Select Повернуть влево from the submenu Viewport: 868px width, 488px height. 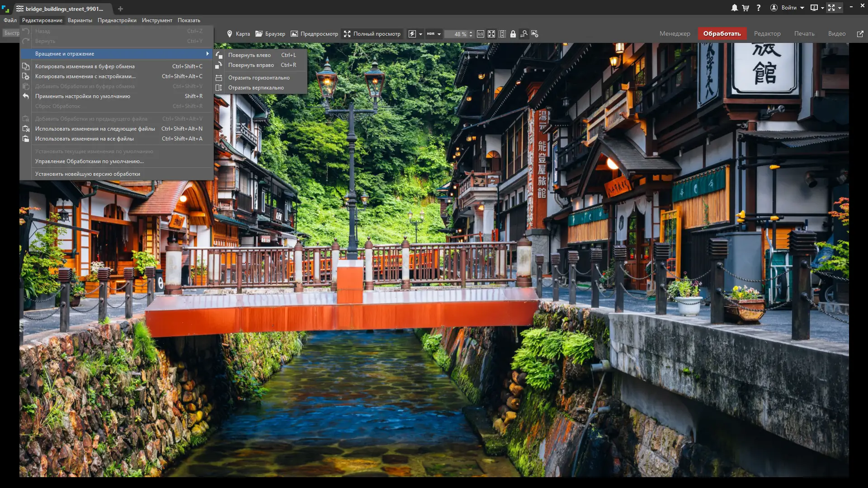pos(250,55)
